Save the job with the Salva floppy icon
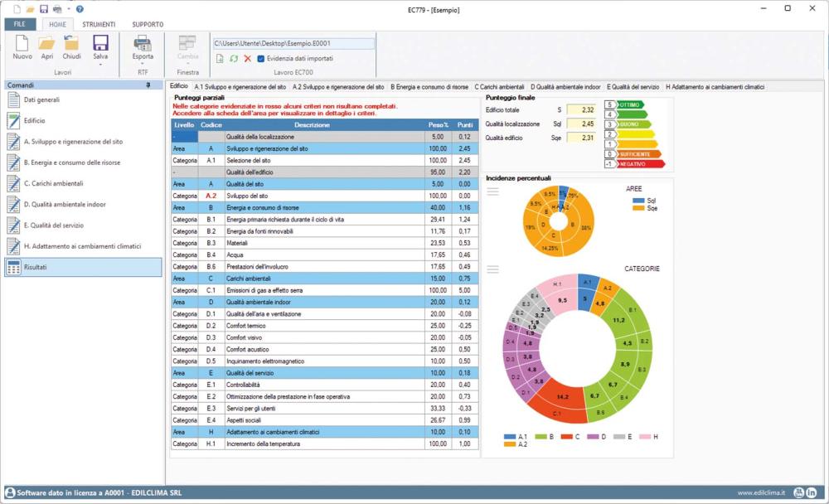The width and height of the screenshot is (829, 504). pyautogui.click(x=100, y=43)
